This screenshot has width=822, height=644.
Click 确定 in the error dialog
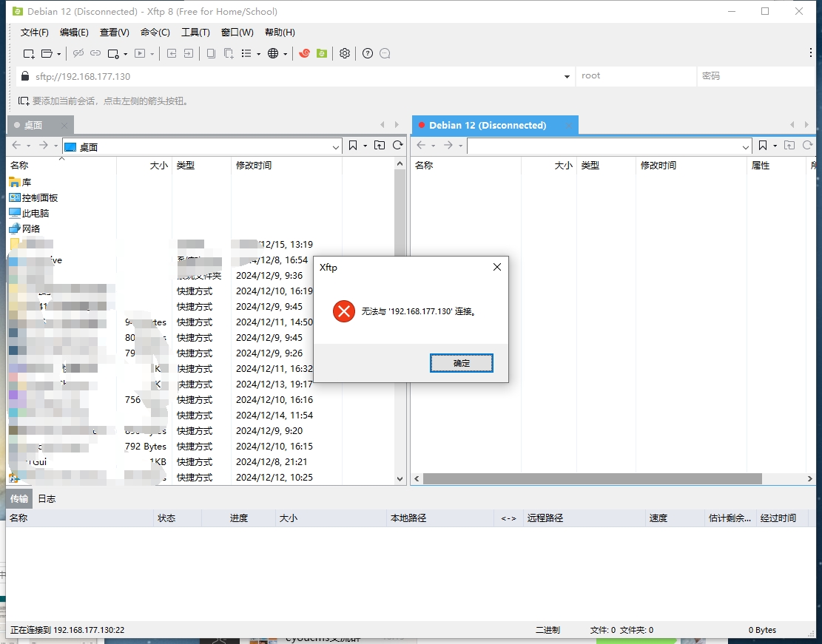coord(461,363)
